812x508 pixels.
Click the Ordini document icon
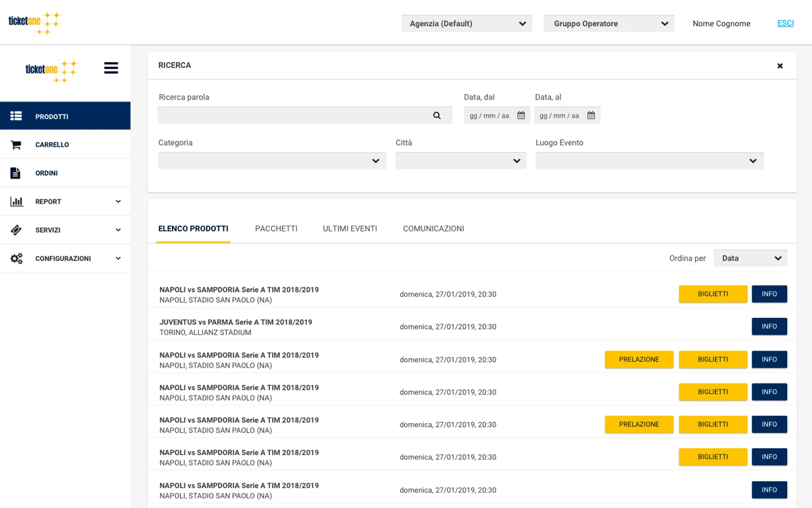(16, 173)
